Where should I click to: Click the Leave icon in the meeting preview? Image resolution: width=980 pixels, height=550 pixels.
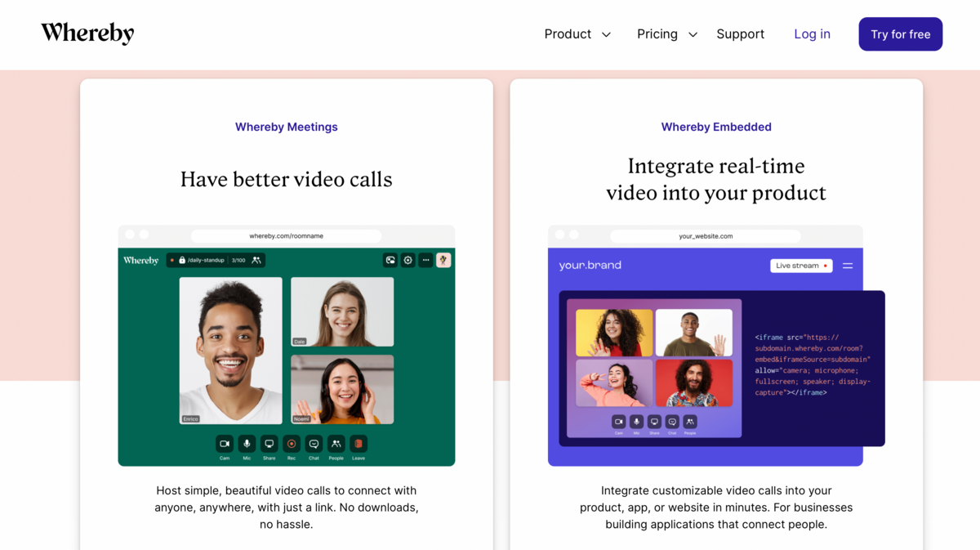point(358,444)
